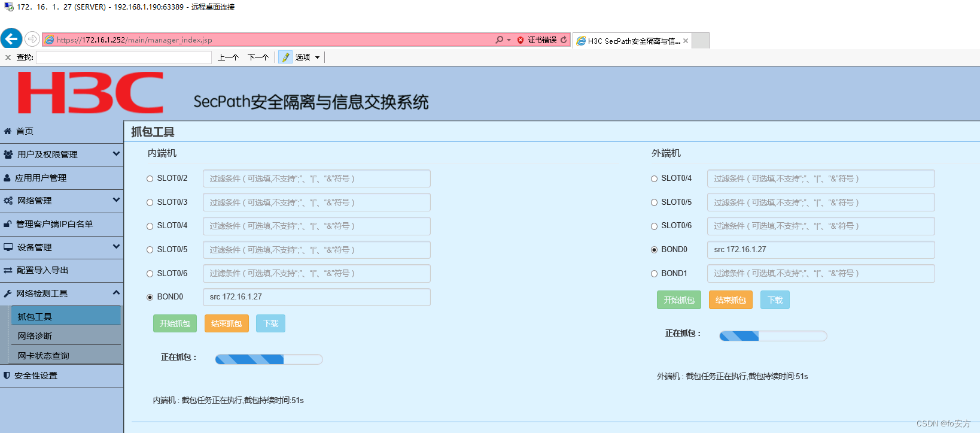Click the lock icon beside 管理客户端IP白名单
Viewport: 980px width, 433px height.
pos(8,224)
